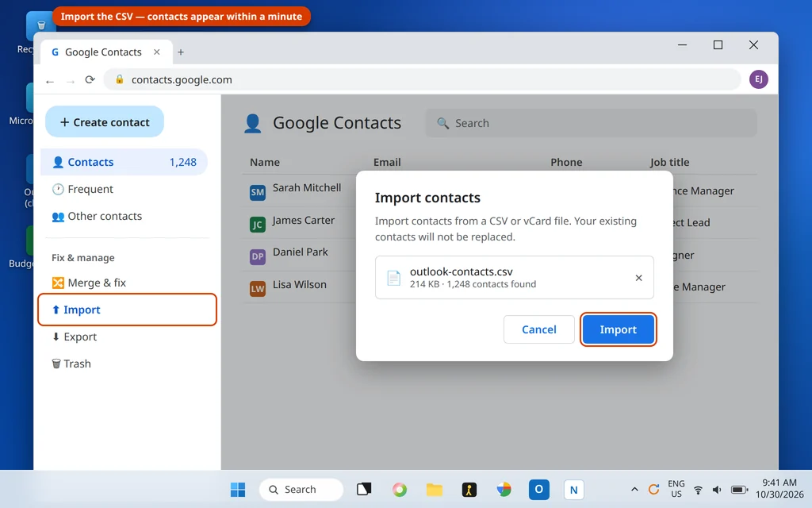Remove the outlook-contacts.csv file from the dialog
Image resolution: width=812 pixels, height=508 pixels.
click(x=638, y=278)
